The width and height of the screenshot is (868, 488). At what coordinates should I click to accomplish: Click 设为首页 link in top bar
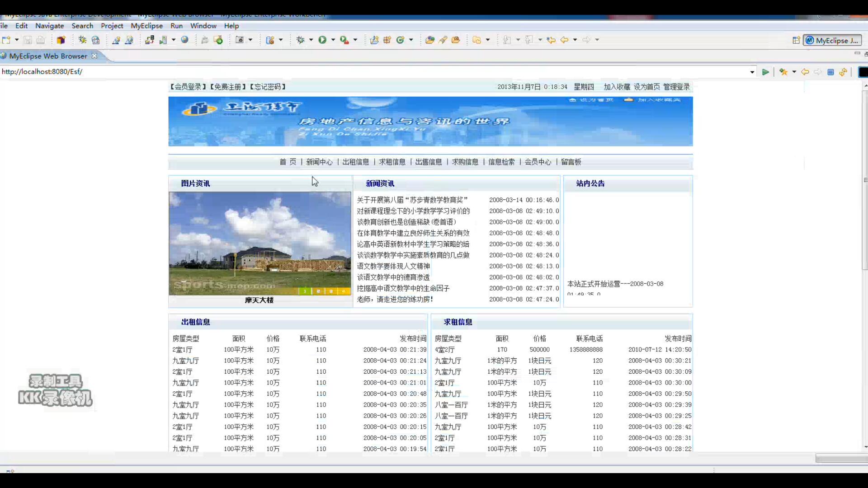646,87
